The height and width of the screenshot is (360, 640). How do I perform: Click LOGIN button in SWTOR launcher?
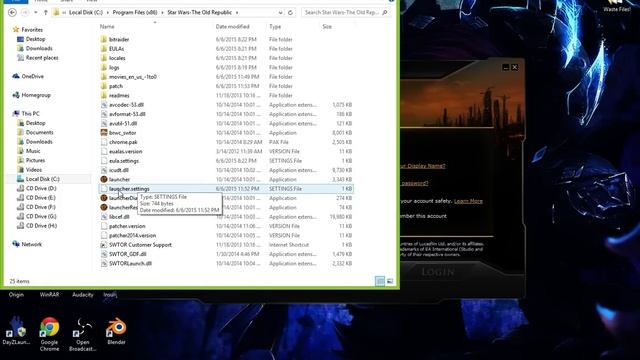(x=438, y=272)
